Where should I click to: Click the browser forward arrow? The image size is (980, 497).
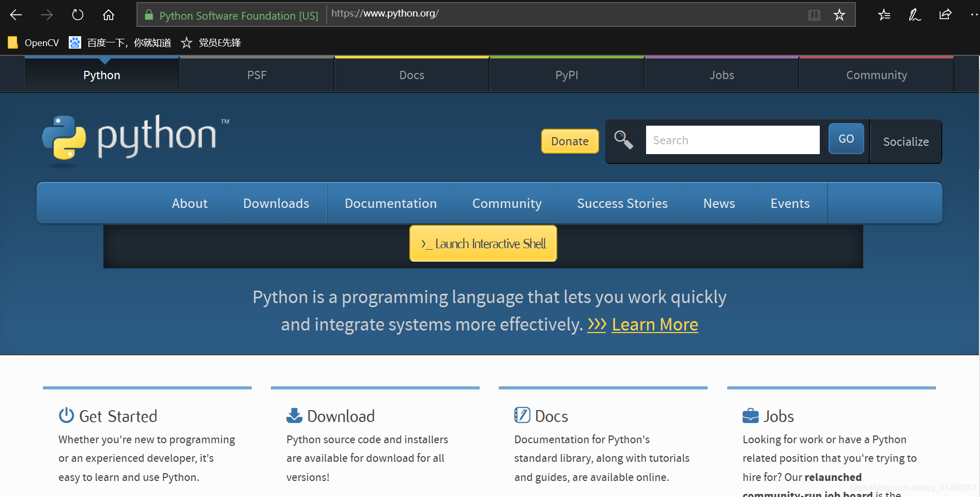click(x=47, y=15)
